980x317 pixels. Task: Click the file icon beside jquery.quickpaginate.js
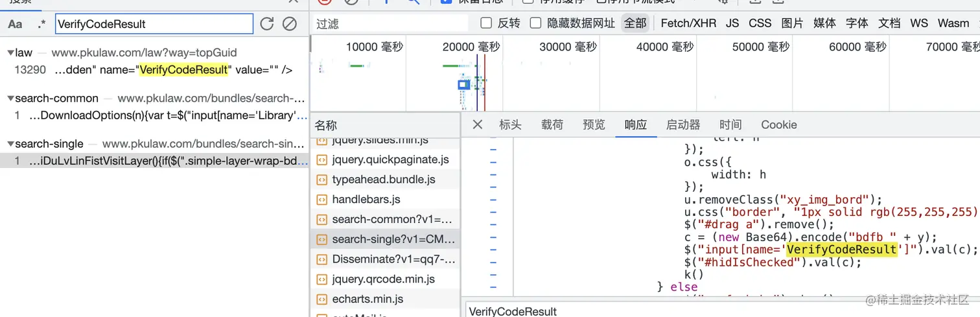(x=321, y=159)
